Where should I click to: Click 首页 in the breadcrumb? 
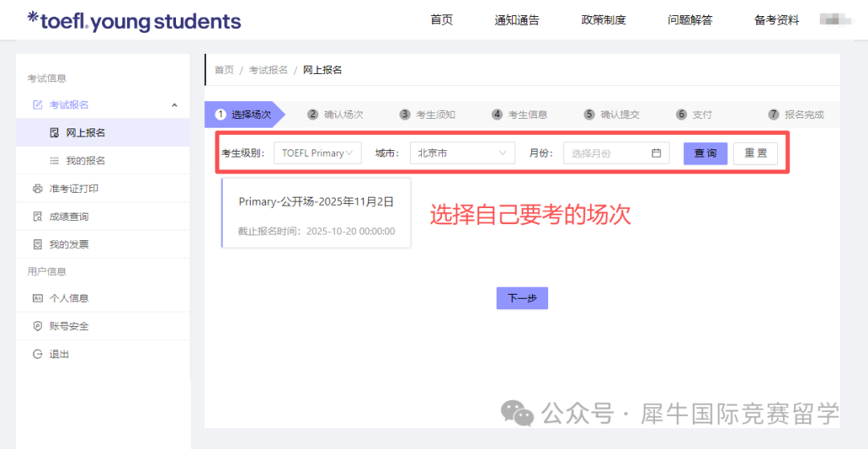click(x=224, y=70)
